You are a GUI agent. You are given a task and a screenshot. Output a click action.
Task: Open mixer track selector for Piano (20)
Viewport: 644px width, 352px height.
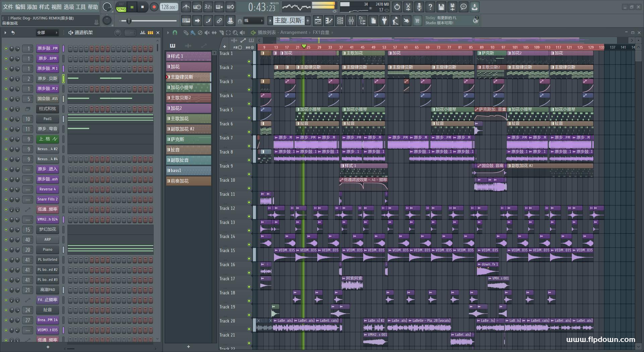click(x=28, y=250)
